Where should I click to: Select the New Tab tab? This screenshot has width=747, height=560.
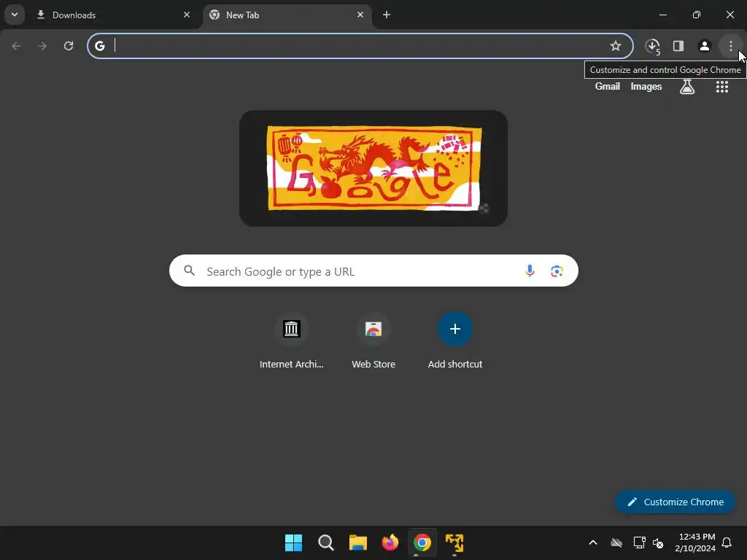[x=287, y=15]
